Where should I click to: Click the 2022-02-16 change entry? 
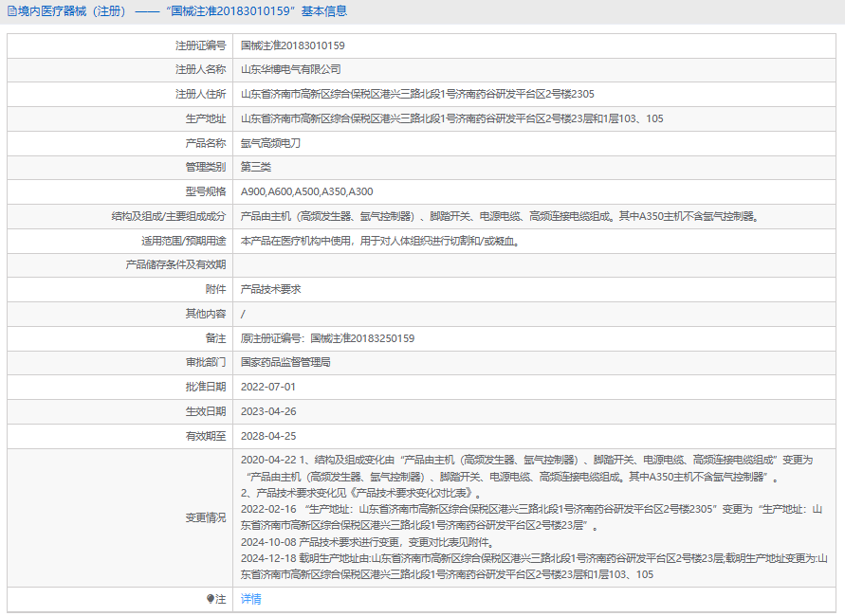(531, 516)
